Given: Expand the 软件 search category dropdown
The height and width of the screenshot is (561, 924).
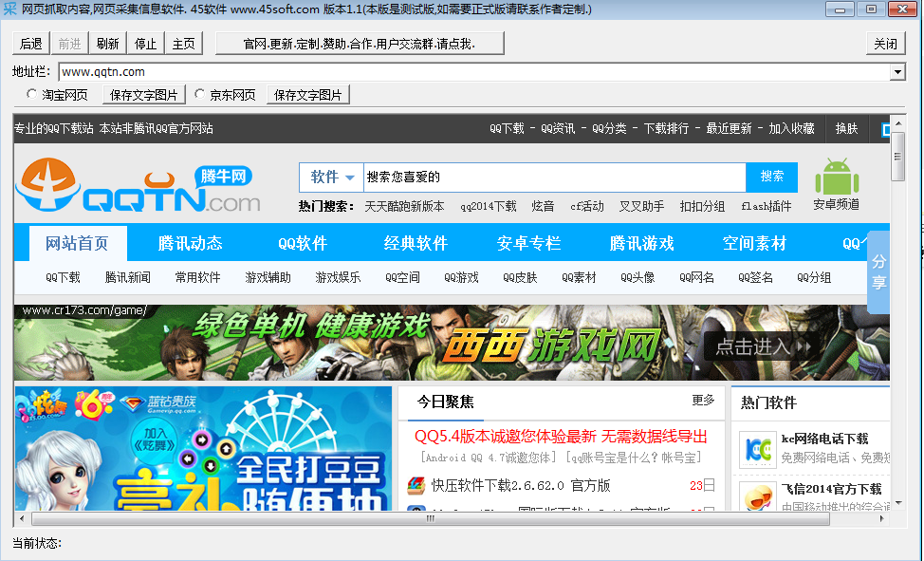Looking at the screenshot, I should (331, 177).
